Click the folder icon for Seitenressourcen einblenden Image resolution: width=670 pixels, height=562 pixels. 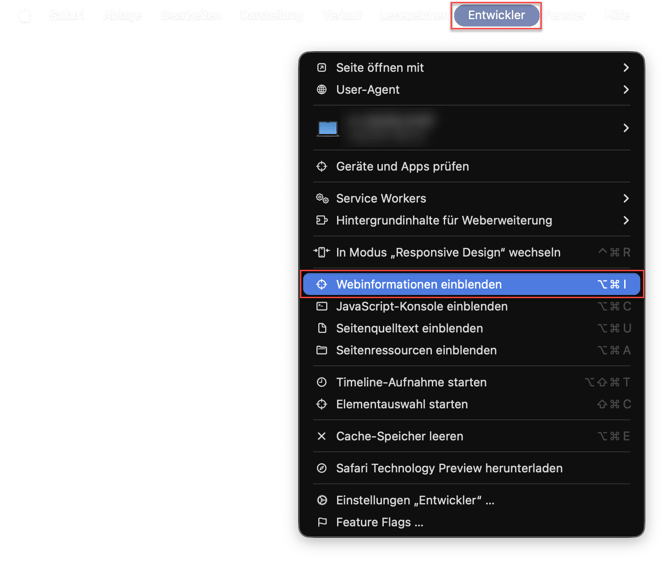coord(322,350)
